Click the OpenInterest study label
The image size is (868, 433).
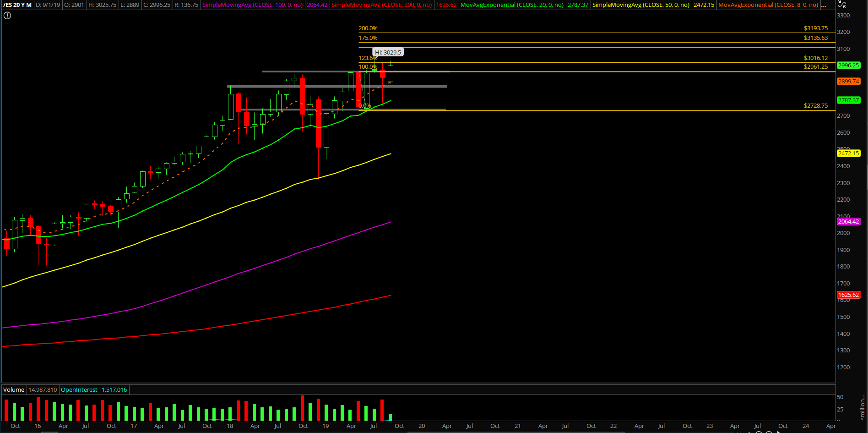click(x=79, y=390)
